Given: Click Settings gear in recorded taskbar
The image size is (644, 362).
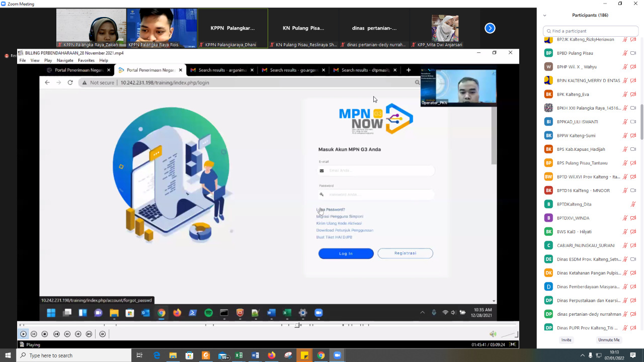Looking at the screenshot, I should point(302,313).
